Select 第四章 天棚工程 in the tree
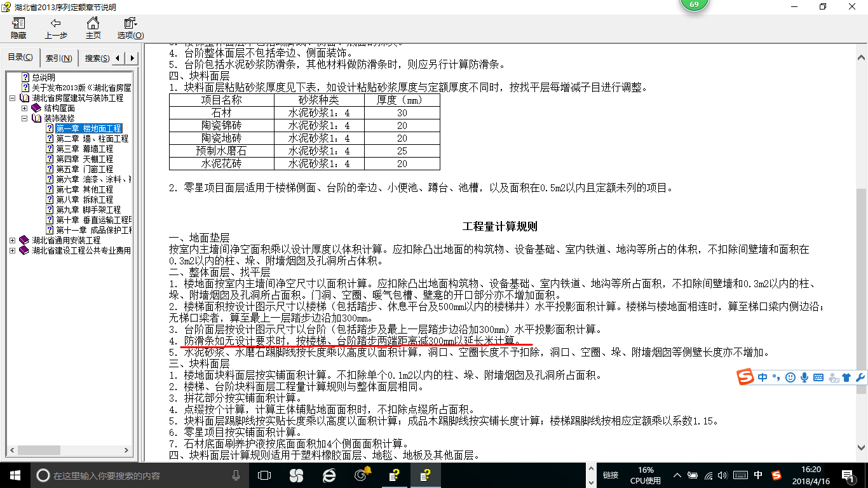Screen dimensions: 868x488 coord(85,159)
